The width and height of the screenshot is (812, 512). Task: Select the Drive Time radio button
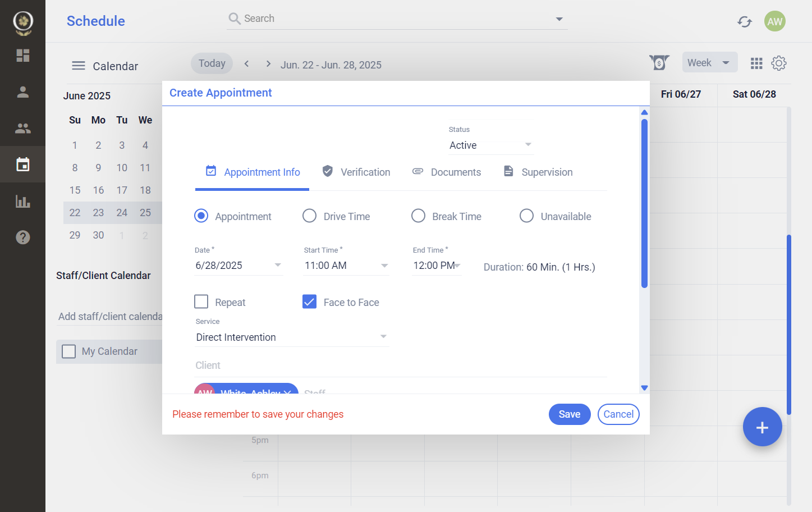point(310,216)
